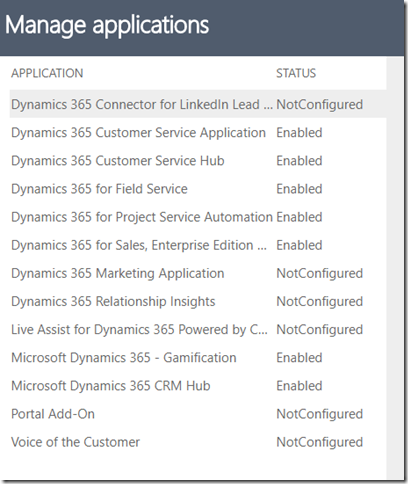This screenshot has width=408, height=484.
Task: Click NotConfigured status for Live Assist
Action: click(320, 330)
